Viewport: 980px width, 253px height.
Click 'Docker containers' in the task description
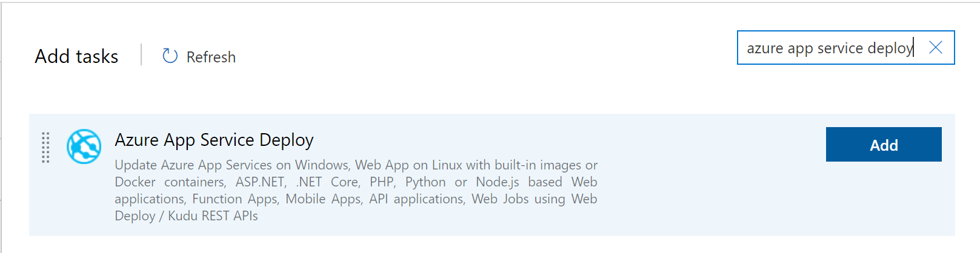170,182
